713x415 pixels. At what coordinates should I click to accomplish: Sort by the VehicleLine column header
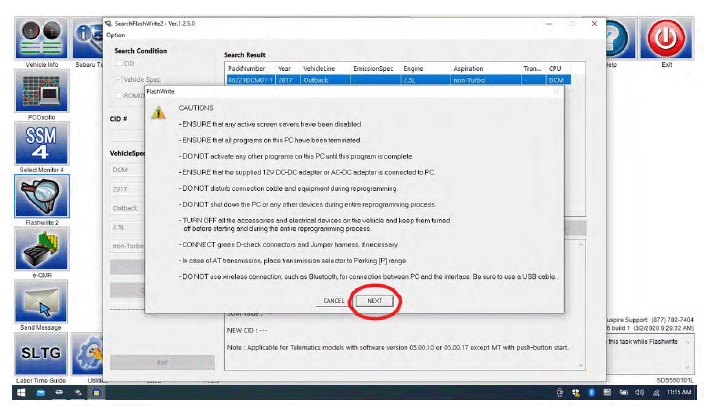(325, 69)
